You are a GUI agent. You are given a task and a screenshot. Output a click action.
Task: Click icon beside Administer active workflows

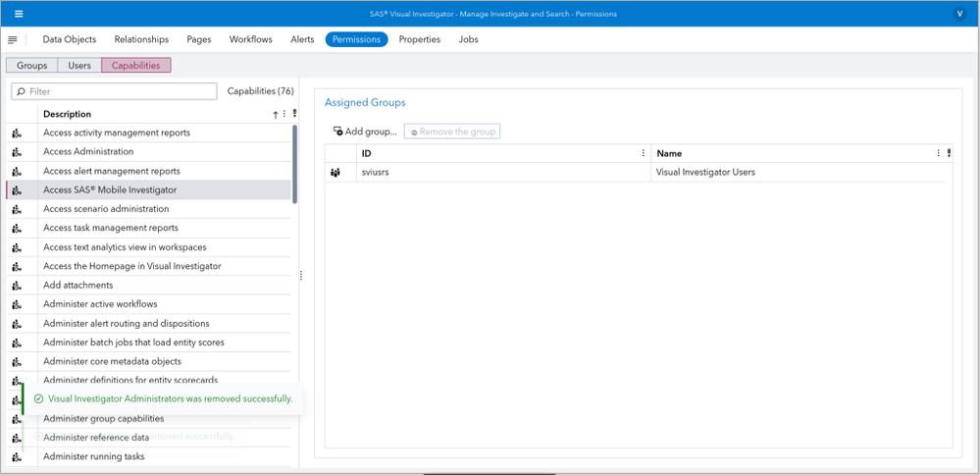17,304
